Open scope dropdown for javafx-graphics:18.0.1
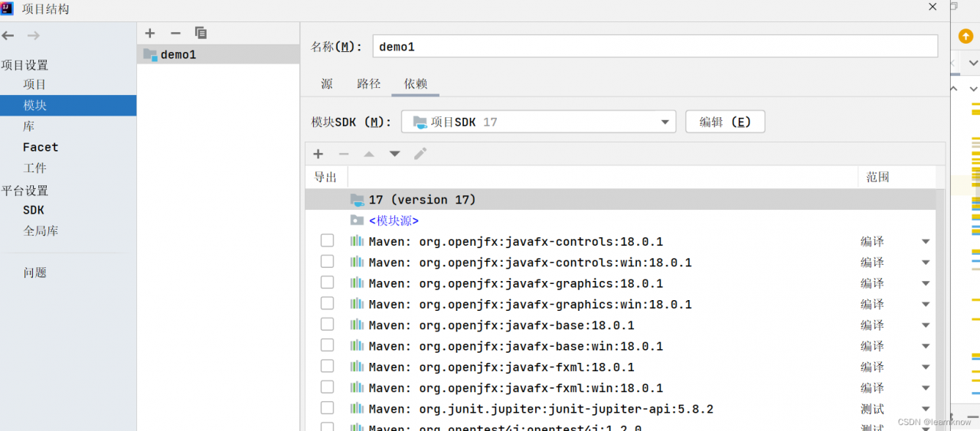This screenshot has width=980, height=431. pyautogui.click(x=926, y=284)
